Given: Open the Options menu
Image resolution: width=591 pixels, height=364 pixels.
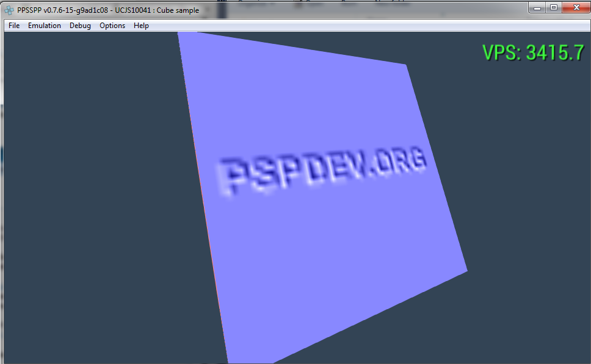Looking at the screenshot, I should click(112, 26).
